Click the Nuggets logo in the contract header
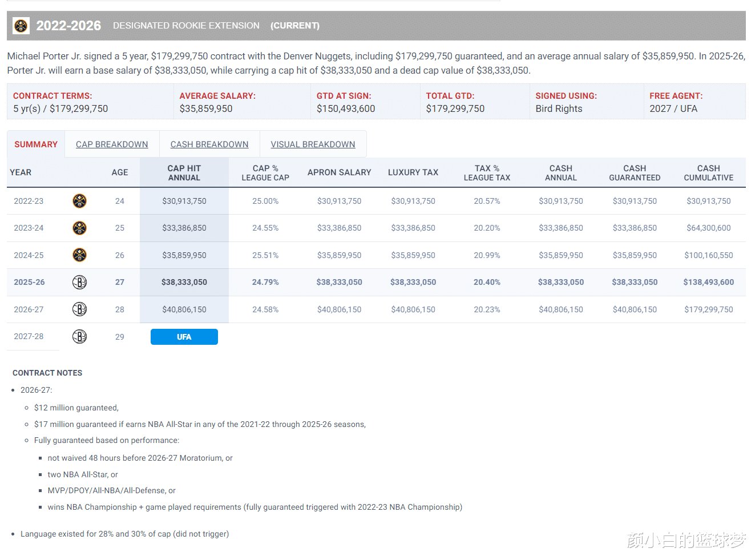This screenshot has width=755, height=560. pos(21,26)
